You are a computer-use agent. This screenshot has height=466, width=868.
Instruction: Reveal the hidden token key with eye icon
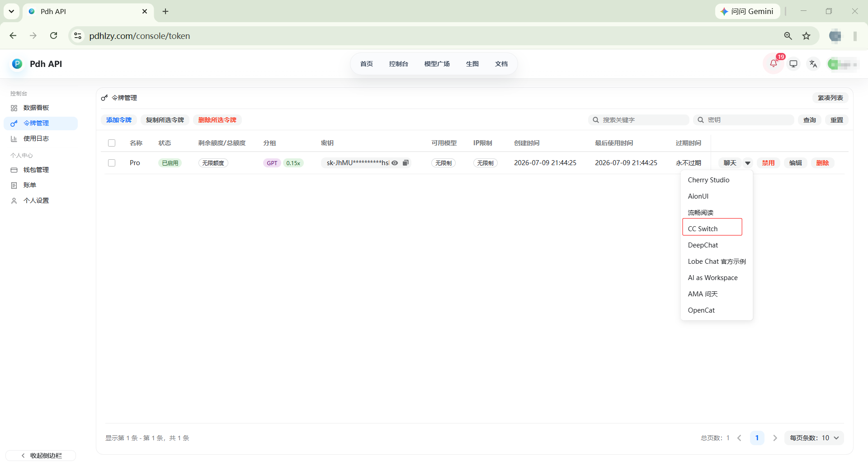coord(395,163)
